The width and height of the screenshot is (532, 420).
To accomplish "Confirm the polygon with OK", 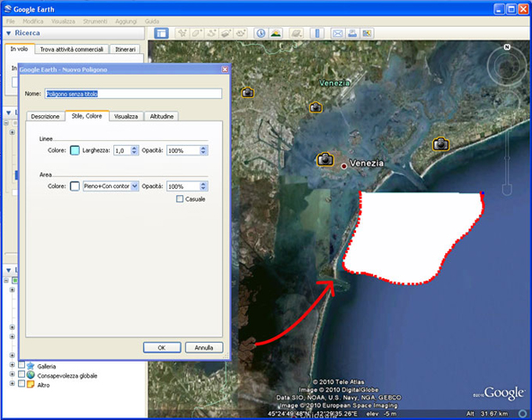I will (162, 348).
